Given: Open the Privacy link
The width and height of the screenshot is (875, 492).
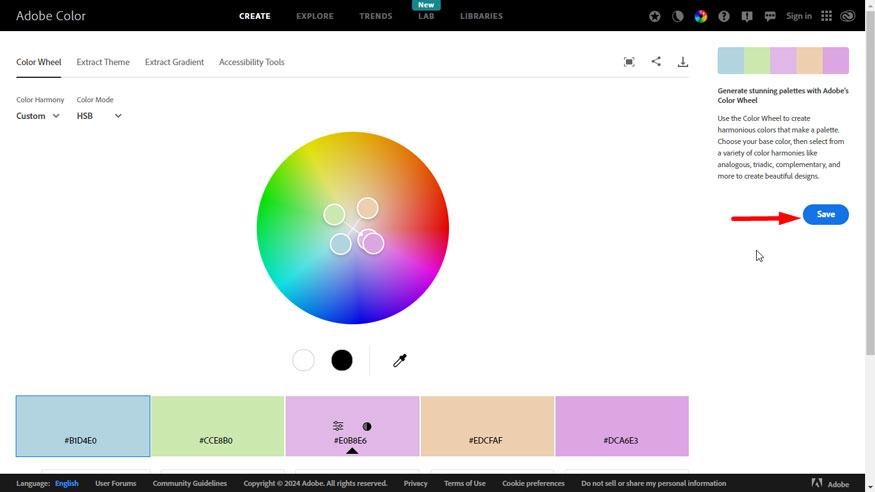Looking at the screenshot, I should point(415,484).
